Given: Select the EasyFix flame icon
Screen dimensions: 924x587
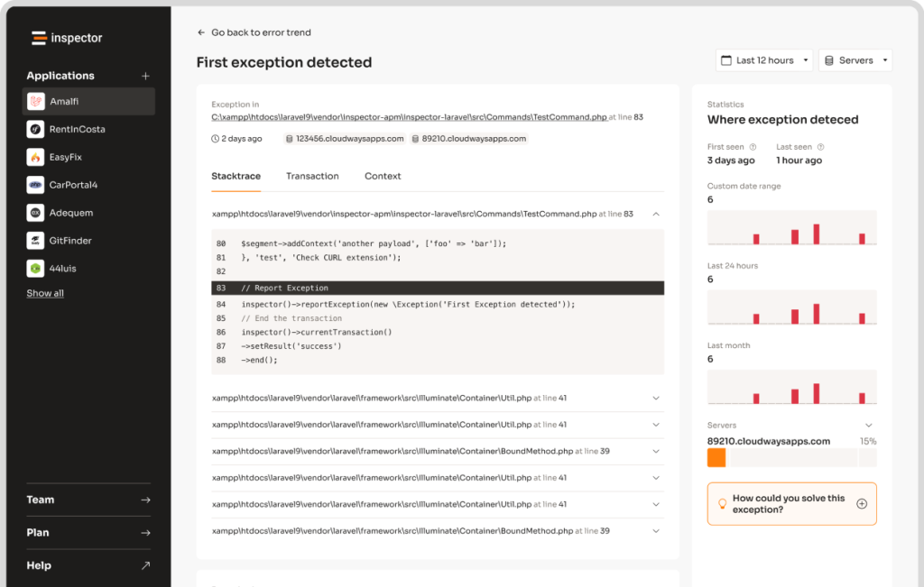Looking at the screenshot, I should 36,157.
